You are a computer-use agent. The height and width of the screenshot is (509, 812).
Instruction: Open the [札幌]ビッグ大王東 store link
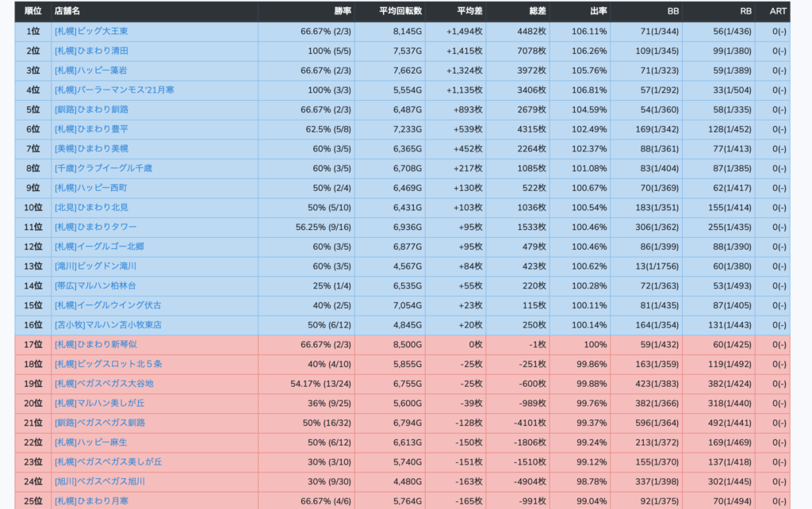click(91, 31)
